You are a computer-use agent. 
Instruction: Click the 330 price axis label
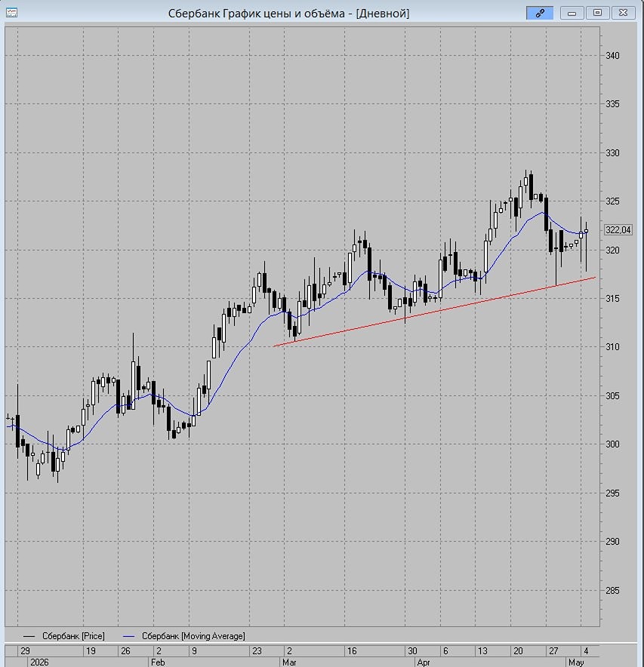612,153
